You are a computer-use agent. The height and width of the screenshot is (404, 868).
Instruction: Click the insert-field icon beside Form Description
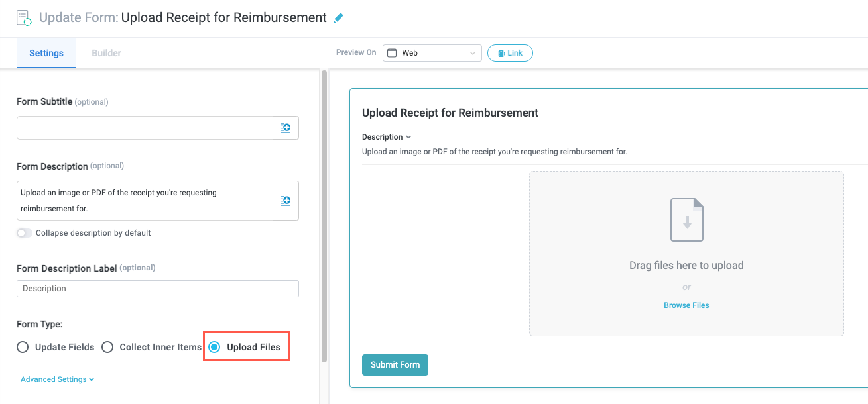[x=286, y=200]
